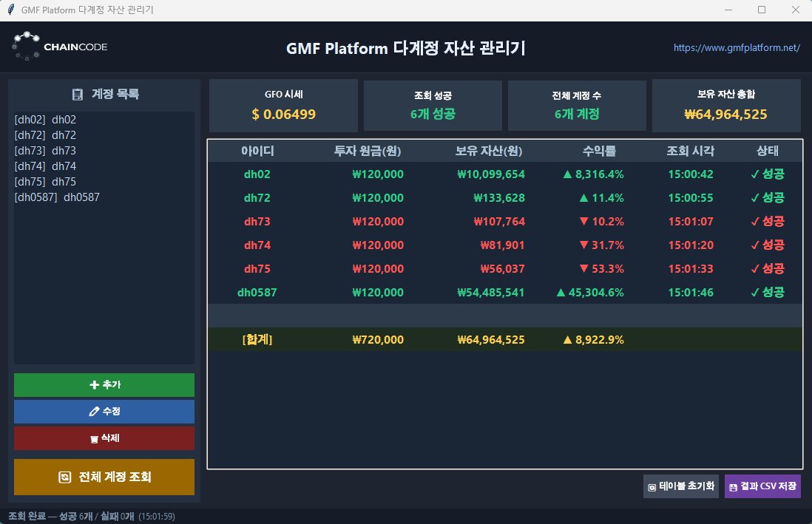Click asset value ₩10,099,654

click(491, 174)
